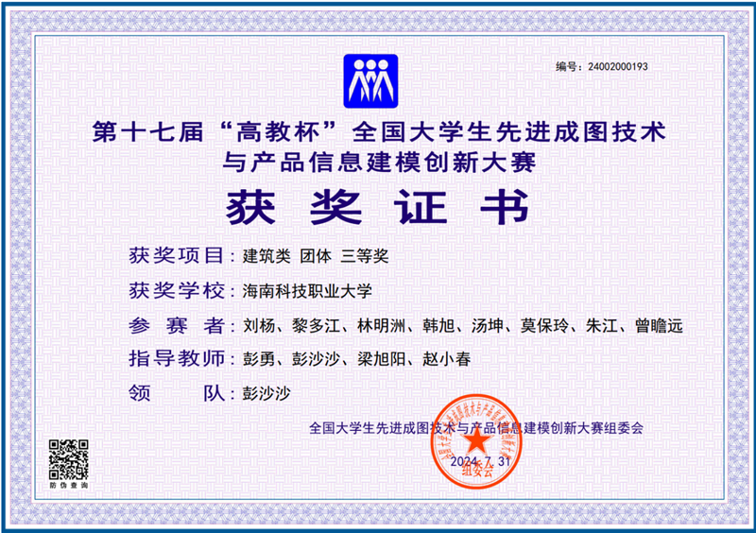Click the red organizing committee seal

click(x=476, y=441)
